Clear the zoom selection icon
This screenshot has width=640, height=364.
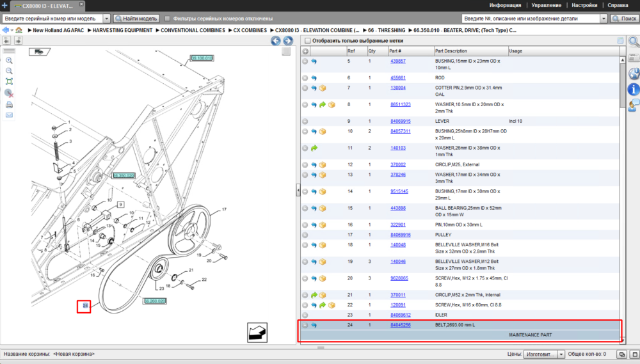[9, 93]
